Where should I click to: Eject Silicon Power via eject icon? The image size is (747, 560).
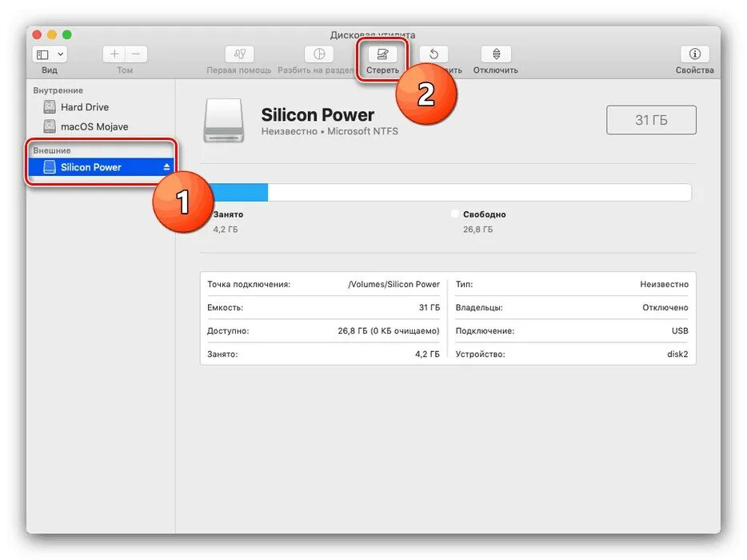[x=166, y=167]
